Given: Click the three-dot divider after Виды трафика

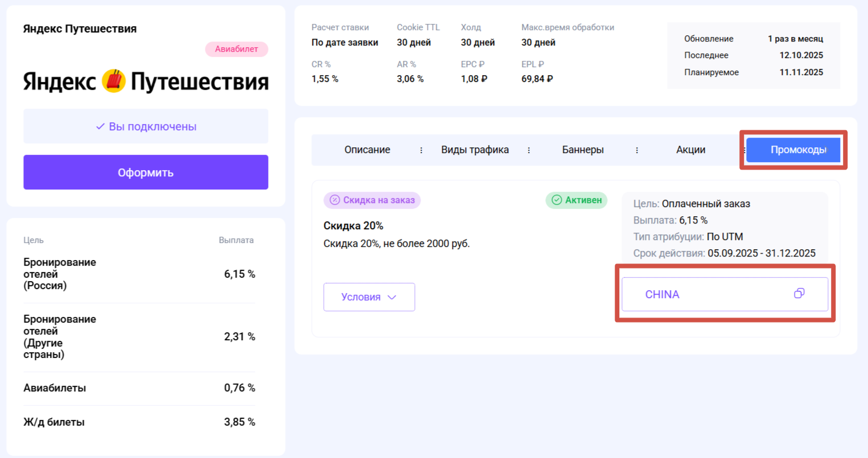Looking at the screenshot, I should (529, 150).
